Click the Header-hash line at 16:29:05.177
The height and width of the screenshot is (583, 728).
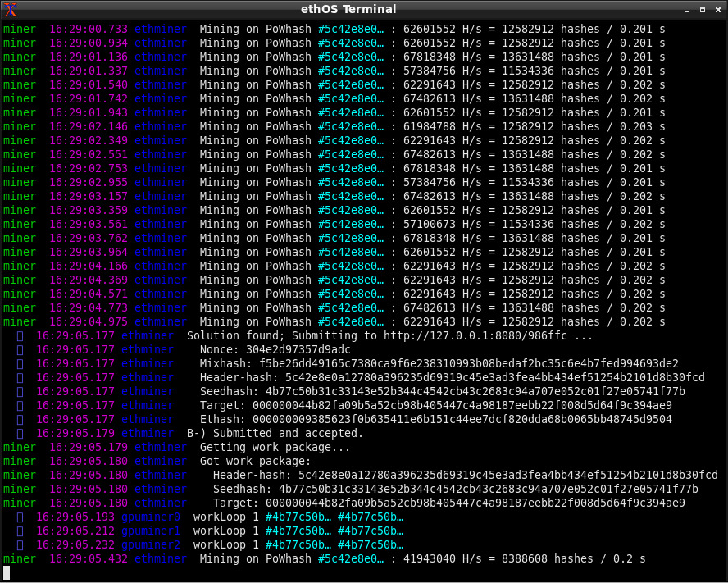click(x=361, y=378)
